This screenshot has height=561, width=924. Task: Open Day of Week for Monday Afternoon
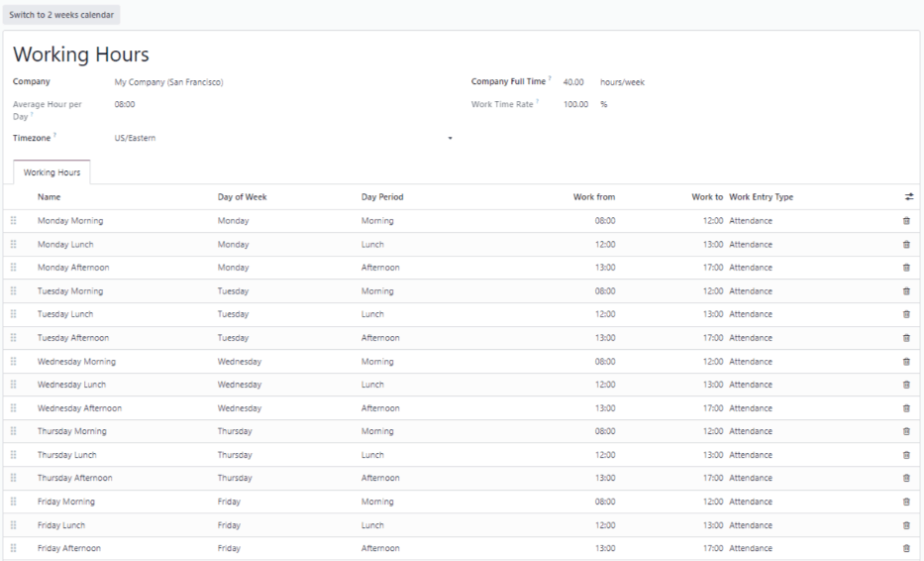(235, 268)
